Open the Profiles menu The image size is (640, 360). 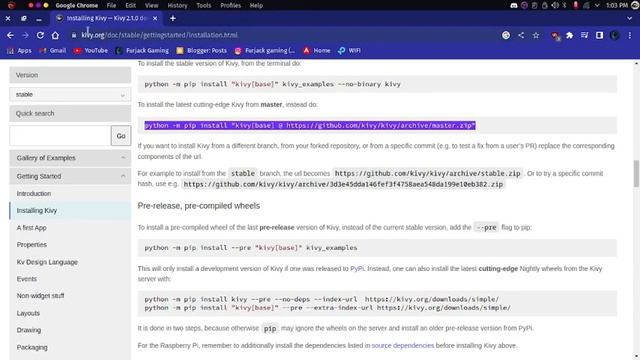231,5
